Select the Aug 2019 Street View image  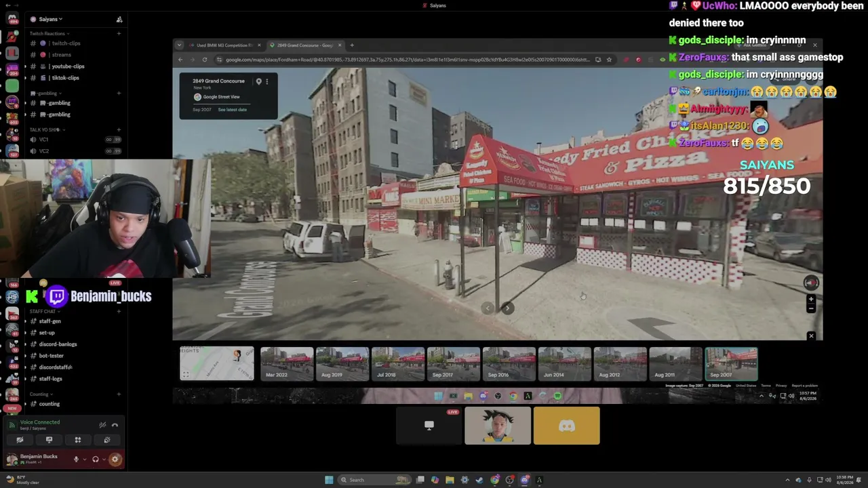click(x=342, y=364)
